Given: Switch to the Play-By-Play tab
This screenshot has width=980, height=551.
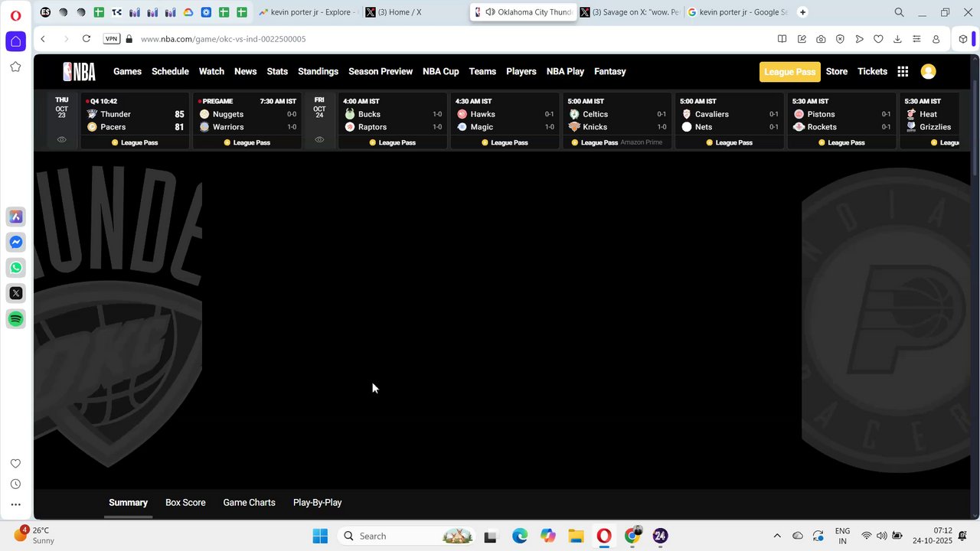Looking at the screenshot, I should [317, 503].
